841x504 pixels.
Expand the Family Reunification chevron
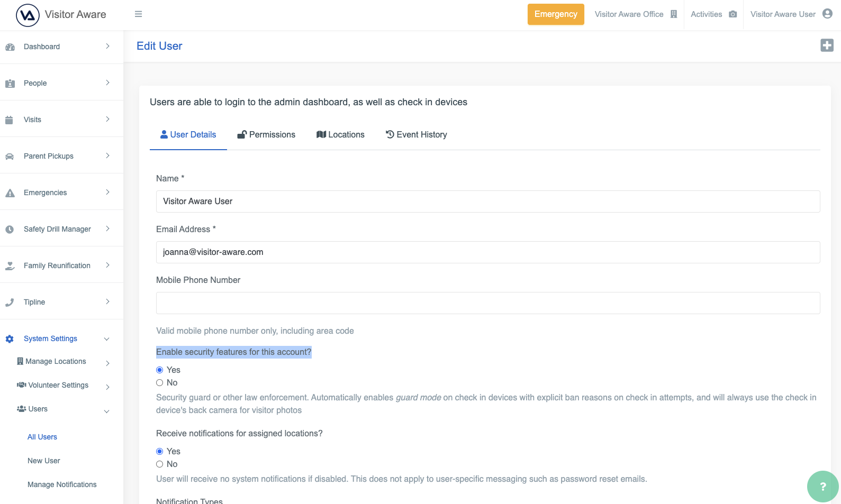click(x=107, y=265)
